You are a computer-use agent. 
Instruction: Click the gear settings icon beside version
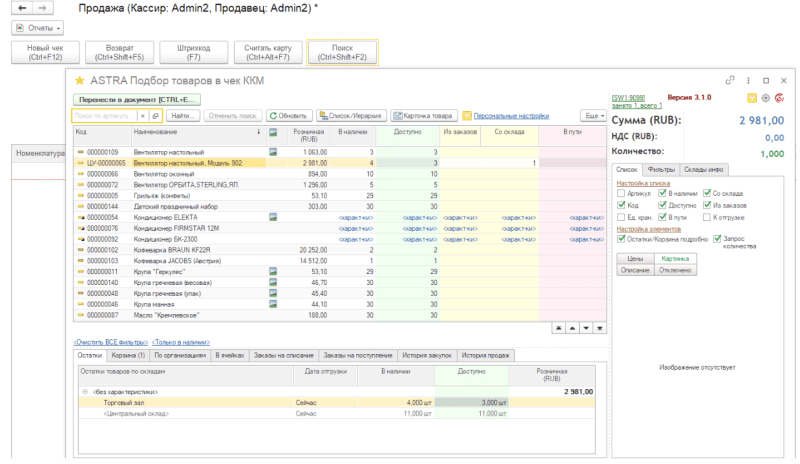click(765, 98)
